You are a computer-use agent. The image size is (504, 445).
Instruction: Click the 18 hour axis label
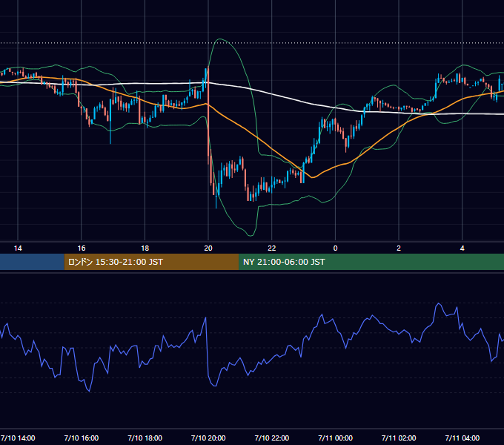click(x=145, y=248)
